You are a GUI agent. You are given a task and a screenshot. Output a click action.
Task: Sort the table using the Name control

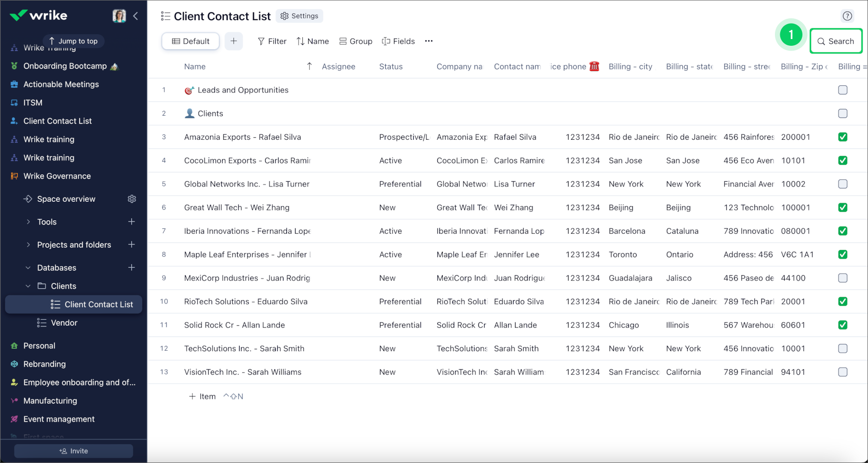click(x=313, y=41)
